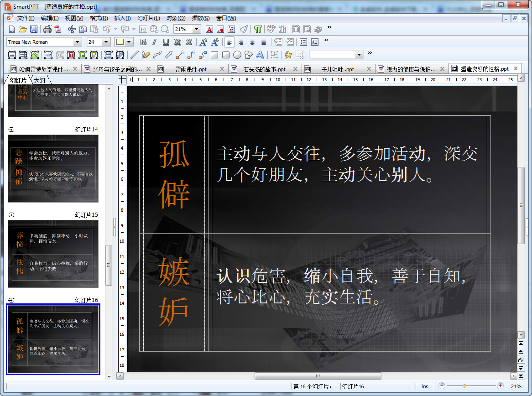
Task: Insert a picture frame with the image icon
Action: 35,55
